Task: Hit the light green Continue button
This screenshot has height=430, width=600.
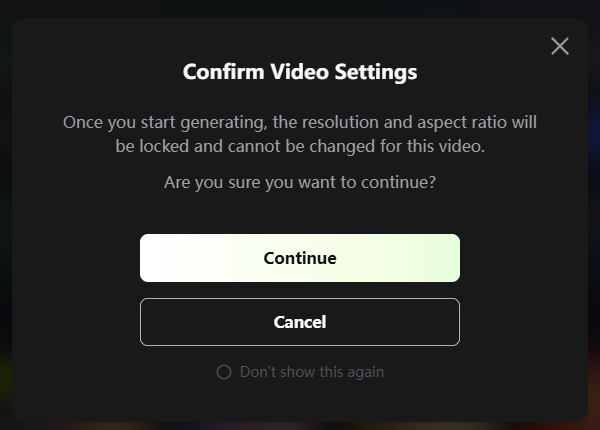Action: point(300,258)
